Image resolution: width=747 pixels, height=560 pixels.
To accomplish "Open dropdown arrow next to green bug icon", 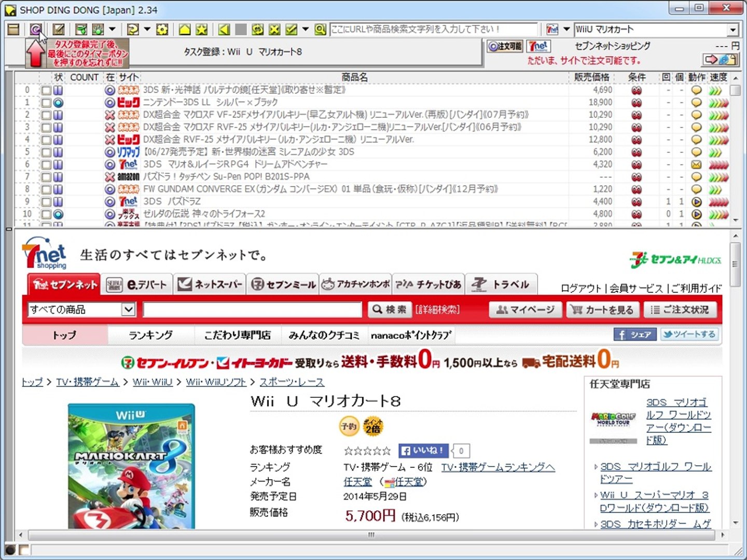I will coord(112,30).
